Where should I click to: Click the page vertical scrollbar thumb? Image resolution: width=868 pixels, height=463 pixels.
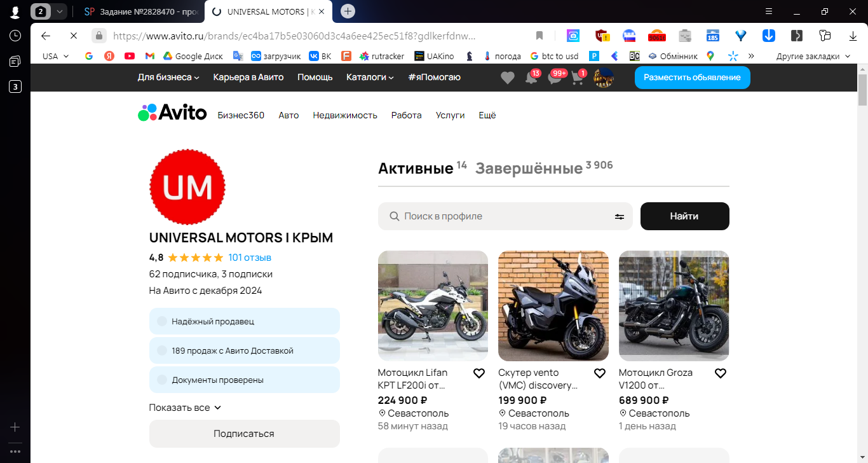862,90
